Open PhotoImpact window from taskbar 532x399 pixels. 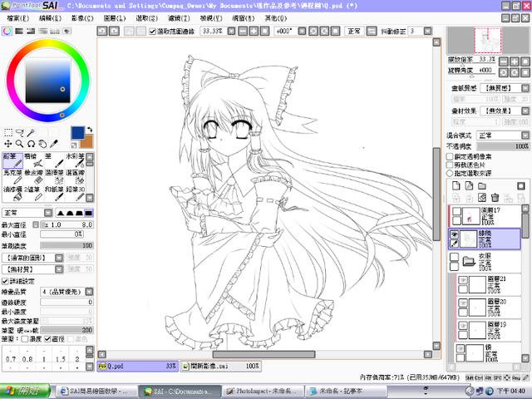pos(263,392)
